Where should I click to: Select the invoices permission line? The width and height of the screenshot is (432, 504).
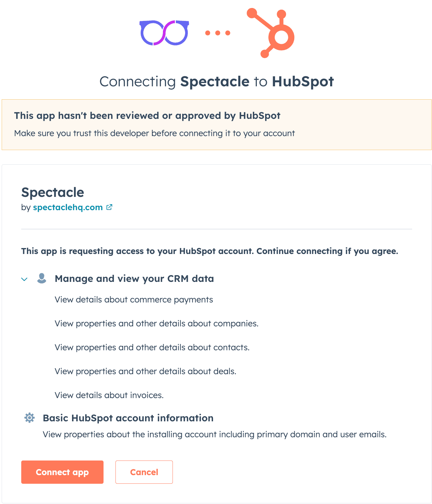[x=109, y=395]
